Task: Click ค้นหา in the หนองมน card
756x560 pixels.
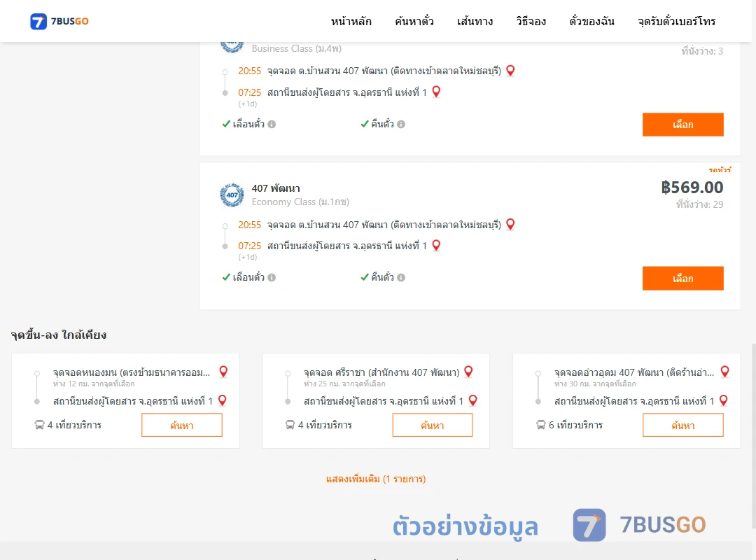Action: 182,426
